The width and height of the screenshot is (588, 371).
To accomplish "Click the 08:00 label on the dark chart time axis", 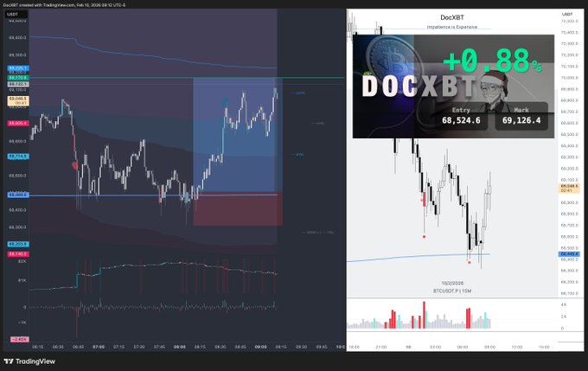I will (x=180, y=347).
